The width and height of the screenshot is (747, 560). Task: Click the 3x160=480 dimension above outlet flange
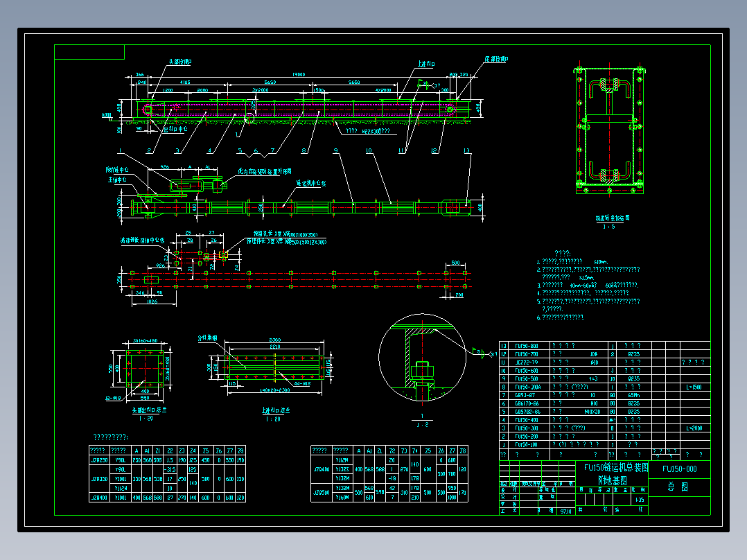pos(146,341)
